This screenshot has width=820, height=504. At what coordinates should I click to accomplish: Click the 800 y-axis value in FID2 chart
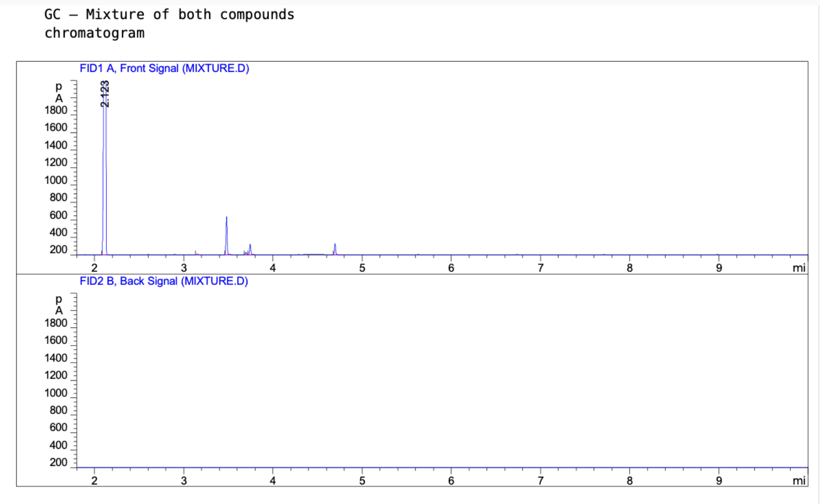click(58, 410)
